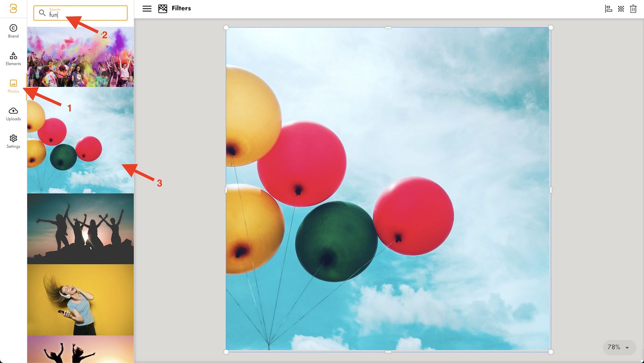Screen dimensions: 644x363
Task: Switch to the Photos panel
Action: pos(13,86)
